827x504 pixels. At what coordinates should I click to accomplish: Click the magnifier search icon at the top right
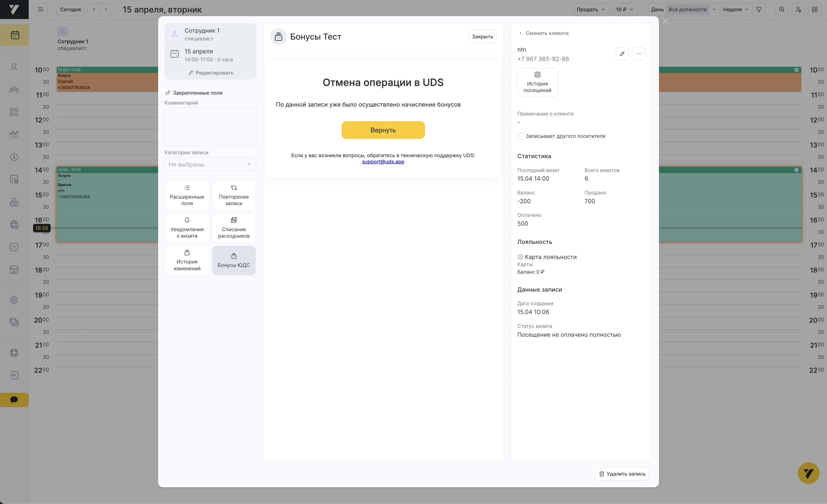tap(782, 9)
